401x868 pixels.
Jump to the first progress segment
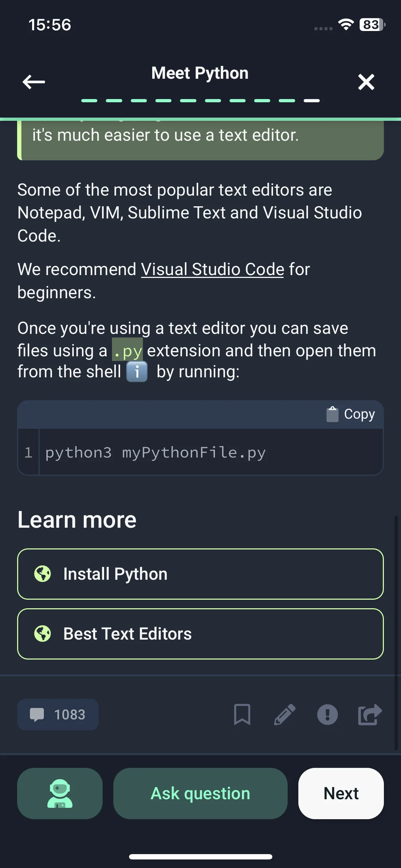89,101
